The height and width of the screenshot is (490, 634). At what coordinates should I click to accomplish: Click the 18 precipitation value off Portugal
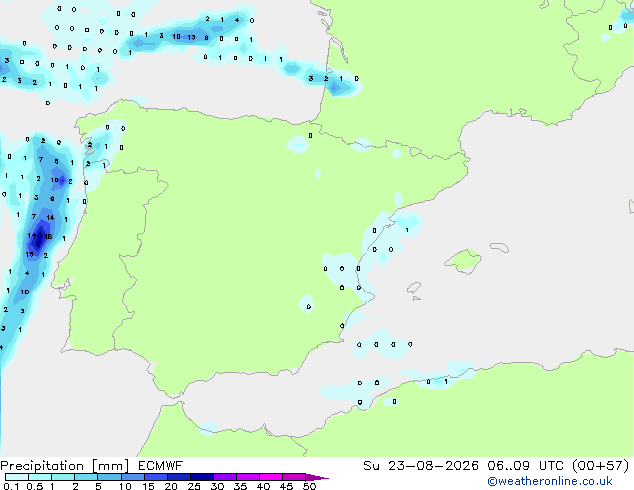[x=48, y=237]
